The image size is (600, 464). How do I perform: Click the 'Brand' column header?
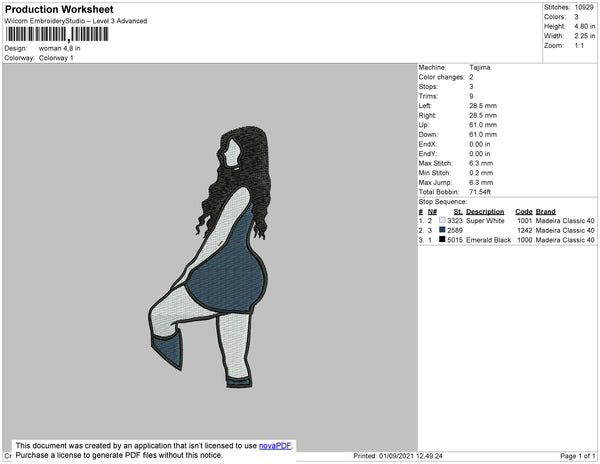tap(546, 212)
